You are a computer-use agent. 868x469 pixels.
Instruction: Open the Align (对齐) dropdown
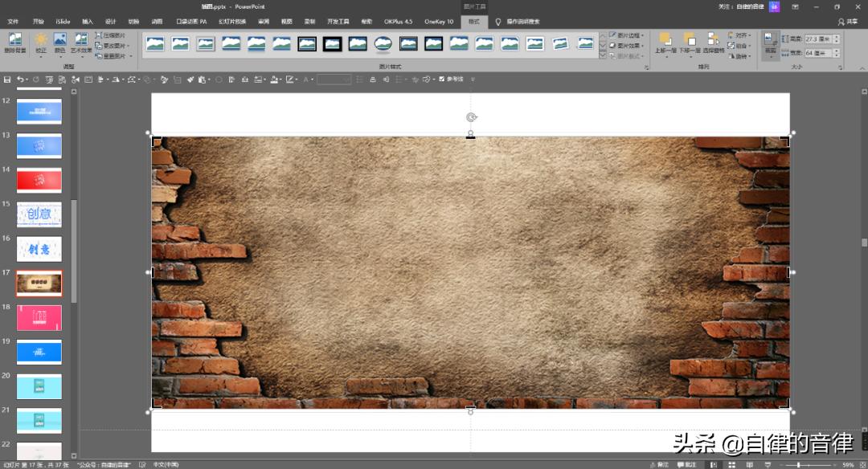coord(740,35)
